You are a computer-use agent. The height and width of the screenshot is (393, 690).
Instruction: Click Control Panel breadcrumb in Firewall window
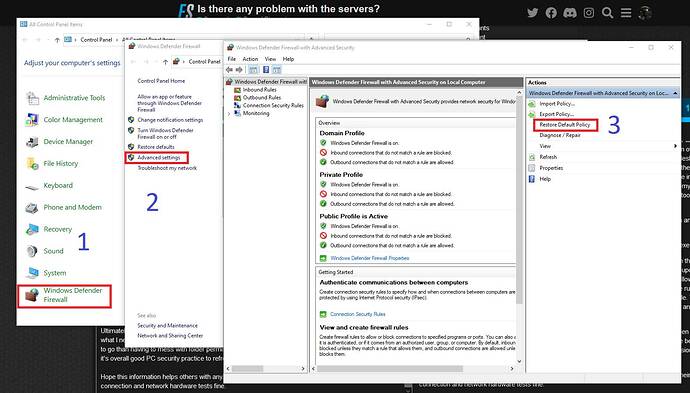(204, 62)
